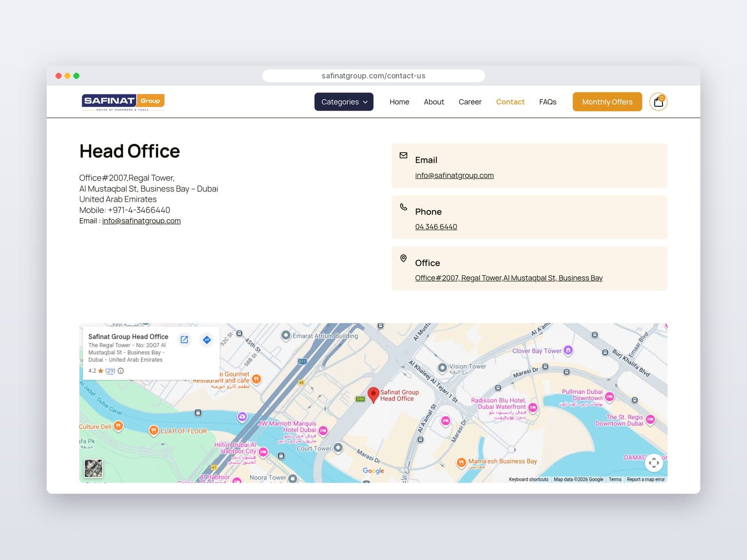The width and height of the screenshot is (747, 560).
Task: Click the rating info icon
Action: pyautogui.click(x=120, y=371)
